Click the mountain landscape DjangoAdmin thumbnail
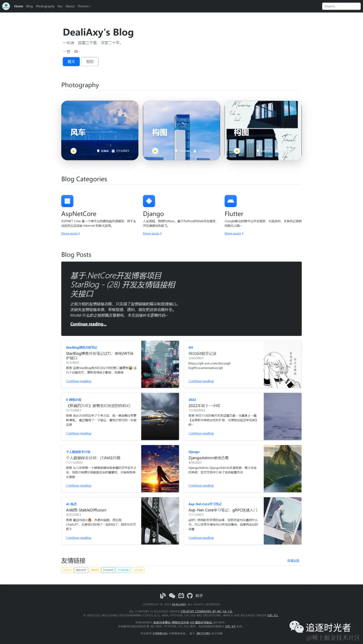Viewport: 363px width, 644px height. click(x=283, y=468)
